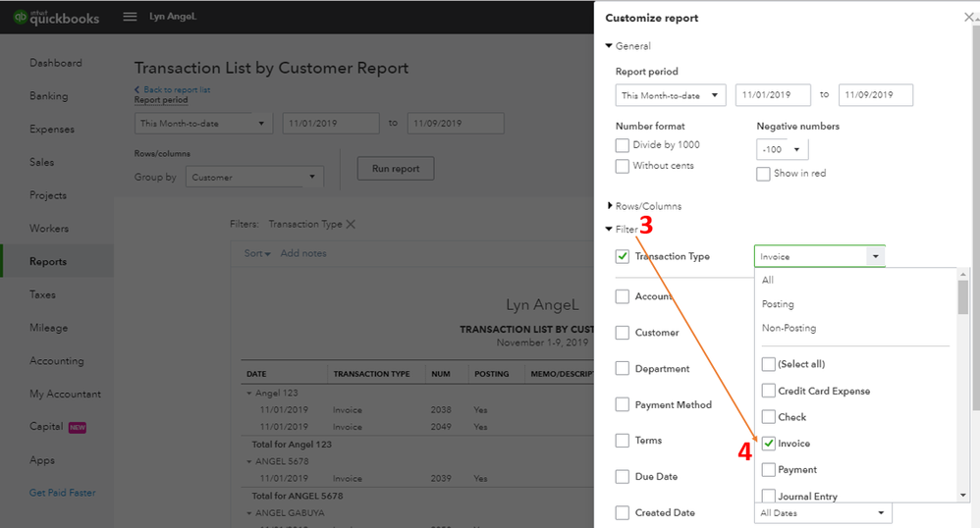Enable Show in red checkbox

(763, 175)
